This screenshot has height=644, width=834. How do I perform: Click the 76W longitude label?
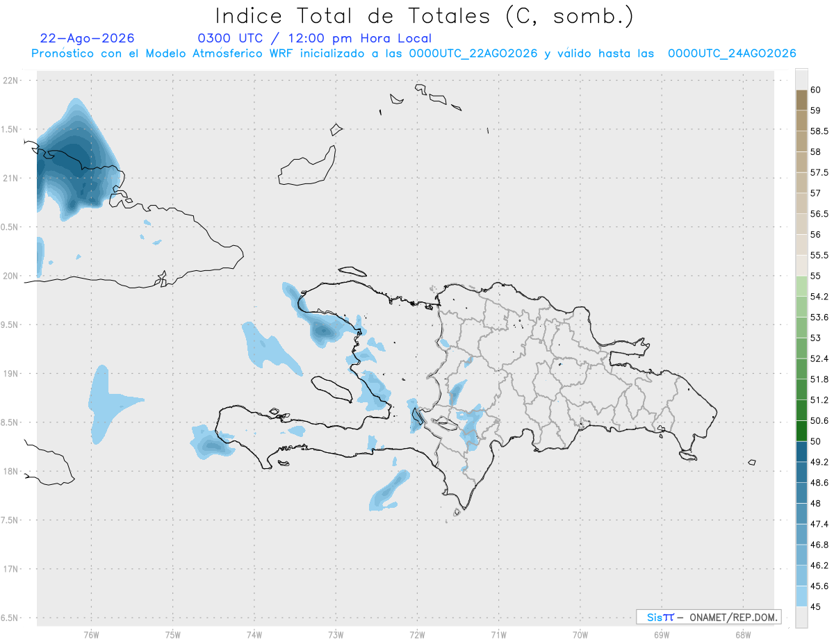pyautogui.click(x=90, y=634)
